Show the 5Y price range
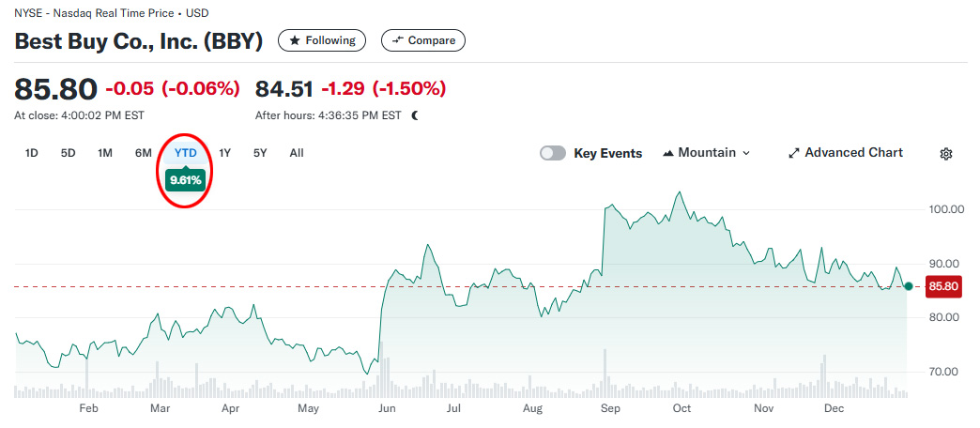The height and width of the screenshot is (428, 980). 260,152
